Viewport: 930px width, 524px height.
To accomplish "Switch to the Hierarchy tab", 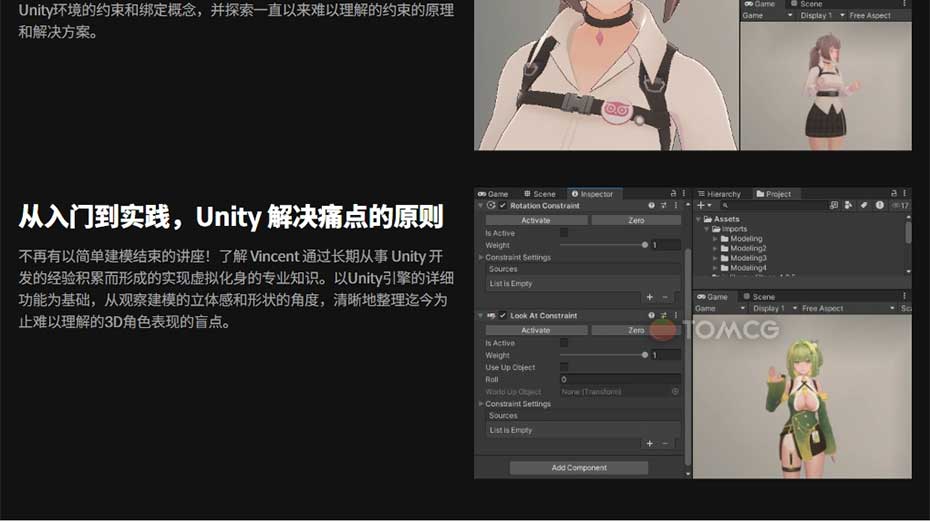I will click(719, 194).
